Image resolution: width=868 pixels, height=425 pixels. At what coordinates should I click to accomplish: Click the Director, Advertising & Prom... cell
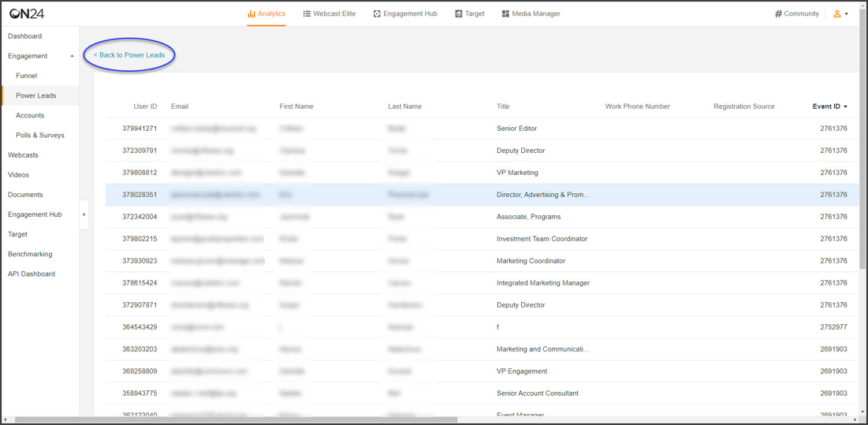click(x=544, y=195)
